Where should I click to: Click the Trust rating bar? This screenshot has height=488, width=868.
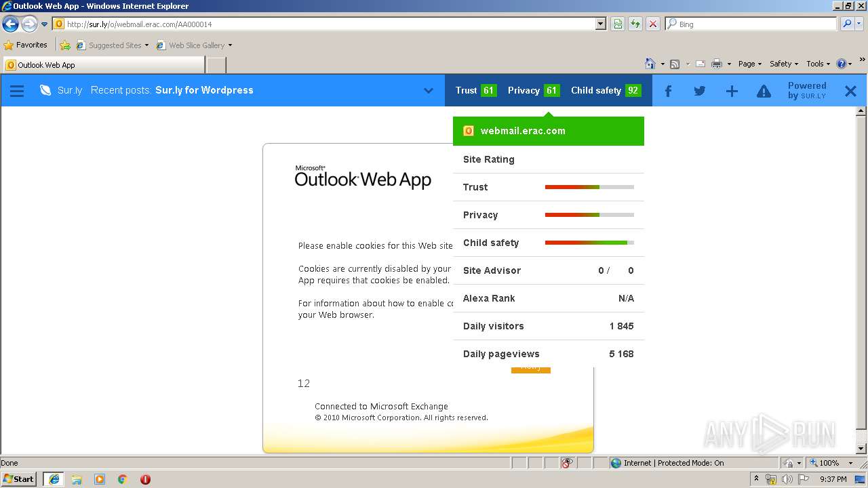pos(589,187)
